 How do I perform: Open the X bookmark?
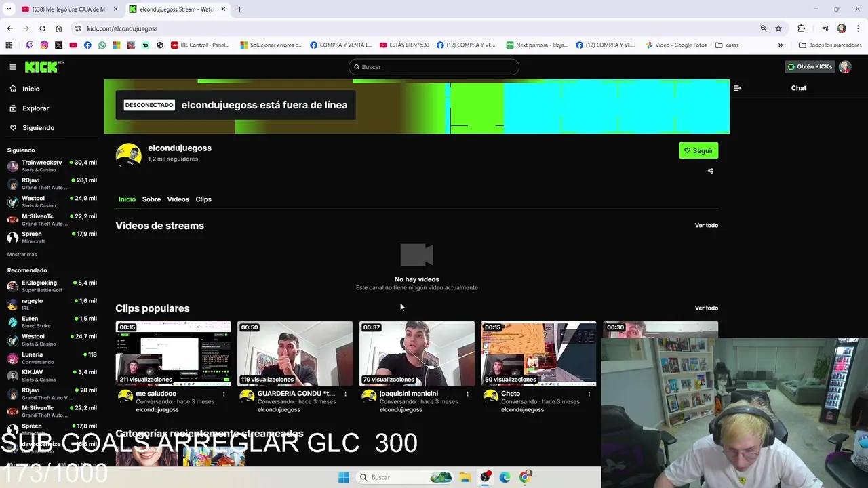click(58, 45)
